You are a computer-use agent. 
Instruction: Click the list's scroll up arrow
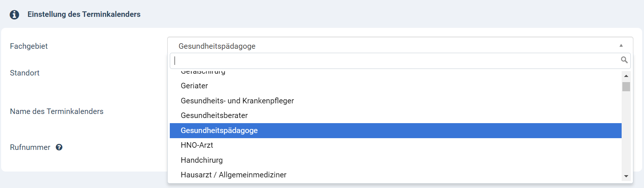point(626,76)
